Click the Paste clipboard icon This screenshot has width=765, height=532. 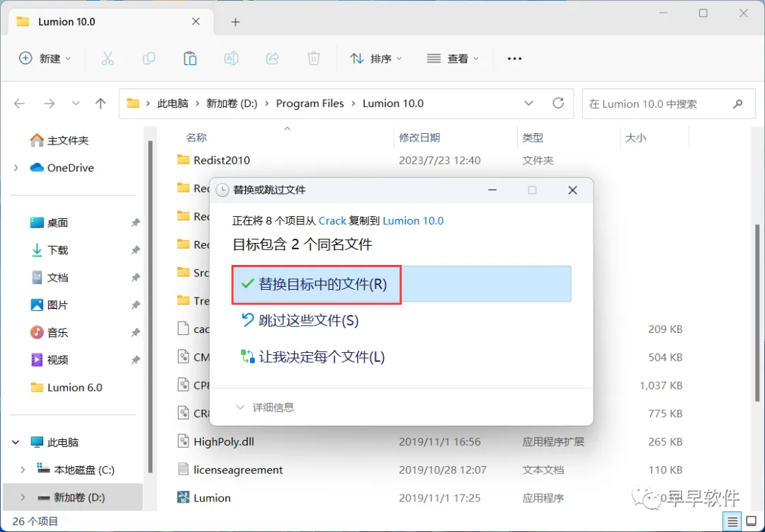[x=190, y=59]
